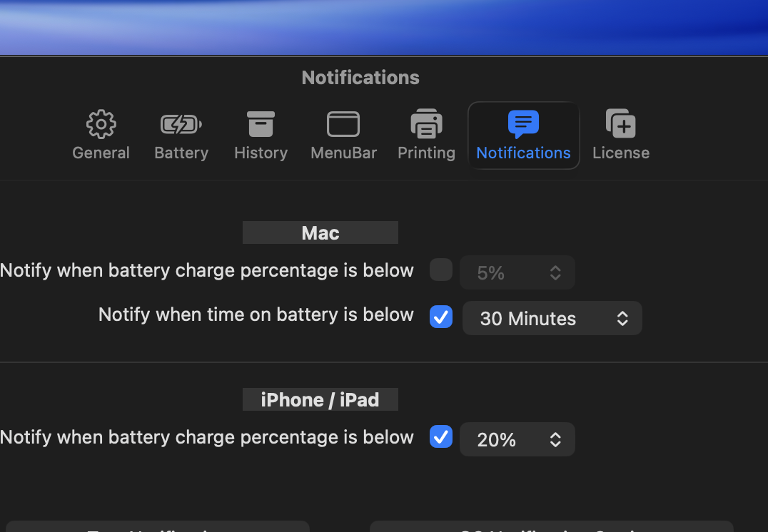Open the 30 Minutes time dropdown
The image size is (768, 532).
click(552, 318)
